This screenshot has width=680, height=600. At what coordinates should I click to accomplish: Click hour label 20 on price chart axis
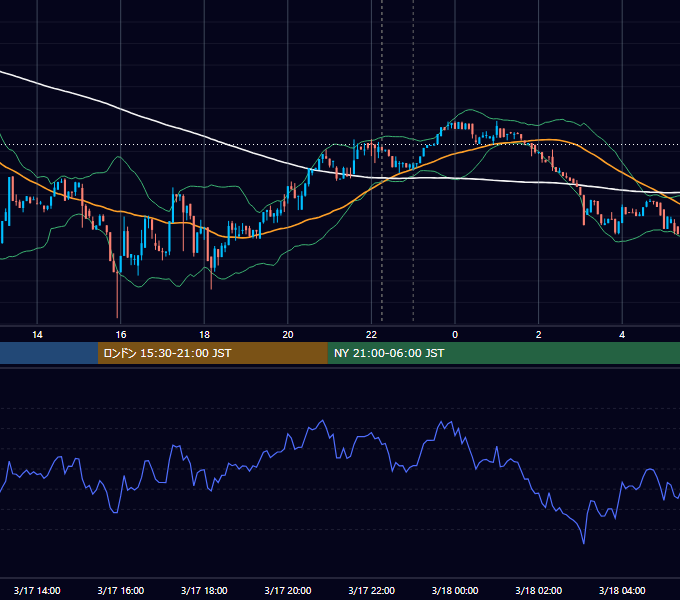[288, 335]
